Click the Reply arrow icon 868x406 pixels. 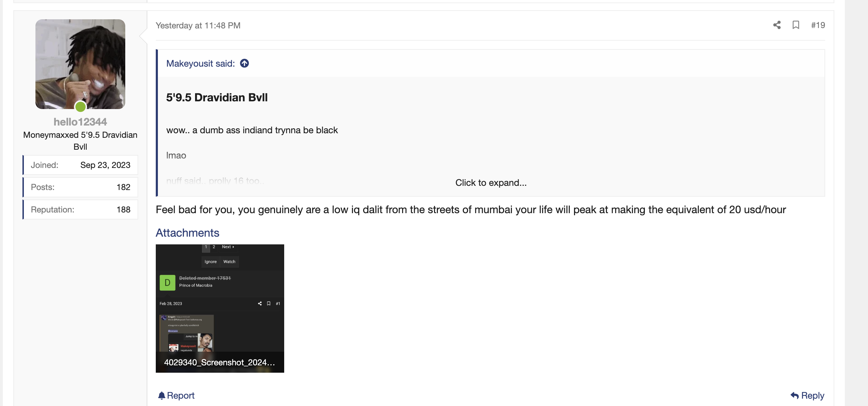pyautogui.click(x=794, y=395)
